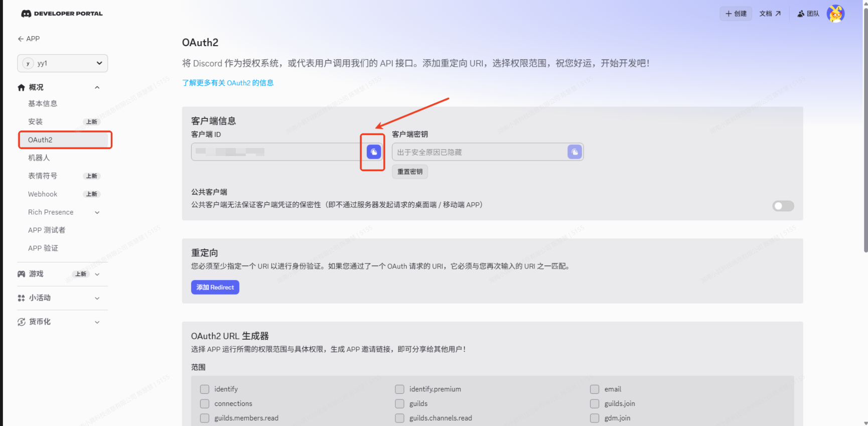Check the identify.premium scope
The width and height of the screenshot is (868, 426).
pyautogui.click(x=399, y=389)
